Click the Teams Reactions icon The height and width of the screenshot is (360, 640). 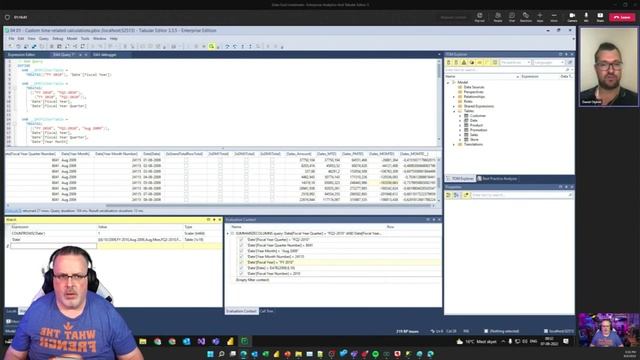(526, 17)
